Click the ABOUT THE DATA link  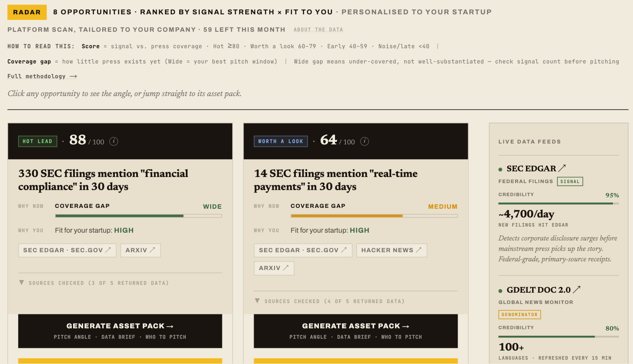pyautogui.click(x=318, y=30)
